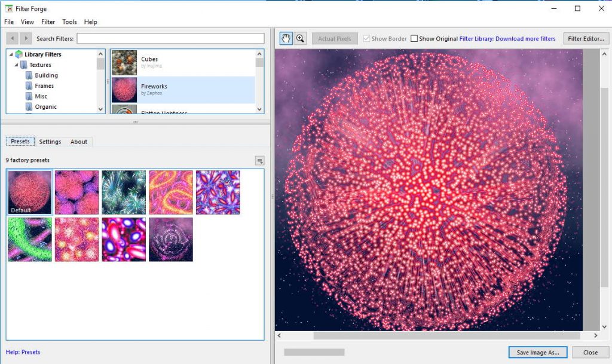Viewport: 612px width, 364px height.
Task: Collapse the Textures tree node
Action: (16, 65)
